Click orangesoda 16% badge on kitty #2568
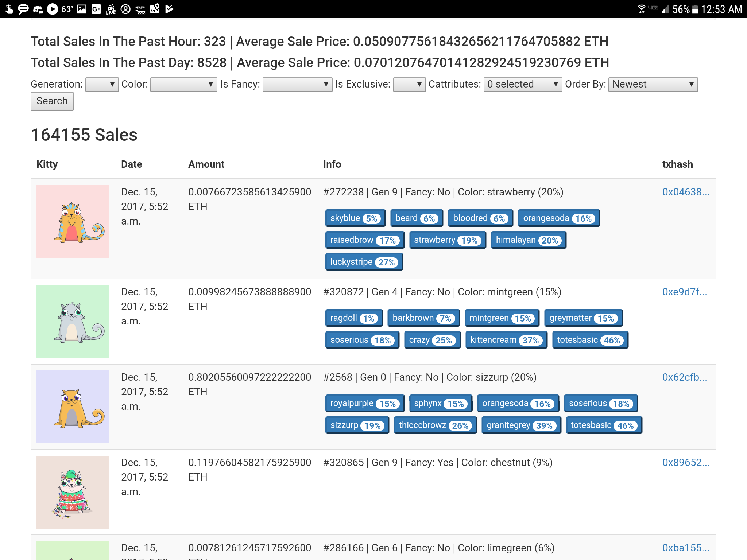The height and width of the screenshot is (560, 747). [x=518, y=403]
